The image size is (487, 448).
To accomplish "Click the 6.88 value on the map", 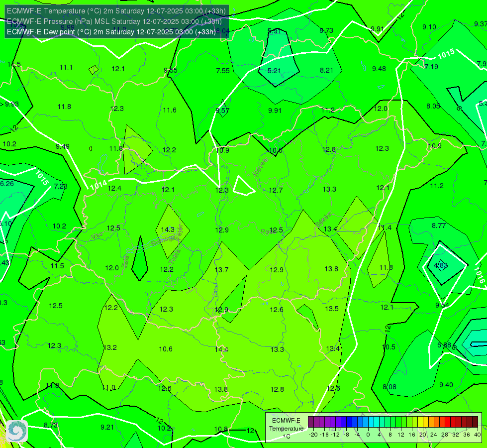I will point(444,345).
